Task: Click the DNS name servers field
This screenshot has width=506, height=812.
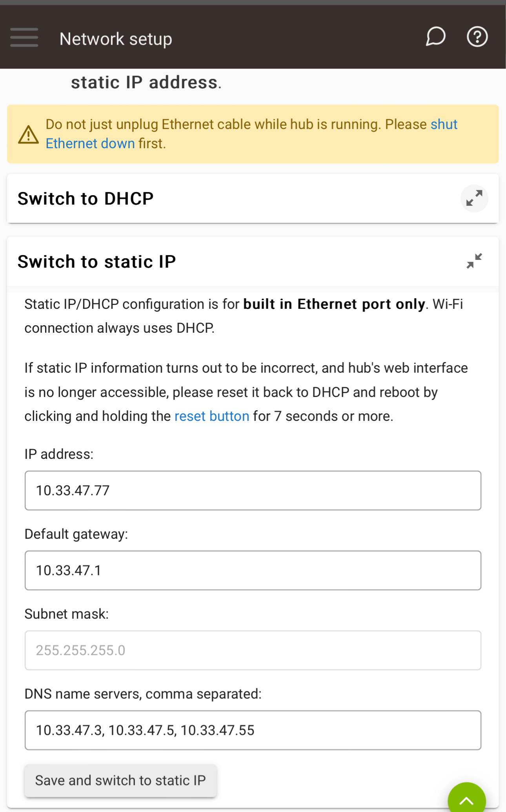Action: coord(253,730)
